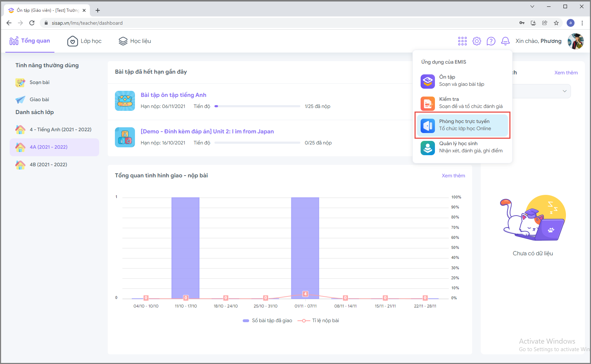The height and width of the screenshot is (364, 591).
Task: Click the ABC blocks icon of Demo Unit 2 assignment
Action: tap(125, 137)
